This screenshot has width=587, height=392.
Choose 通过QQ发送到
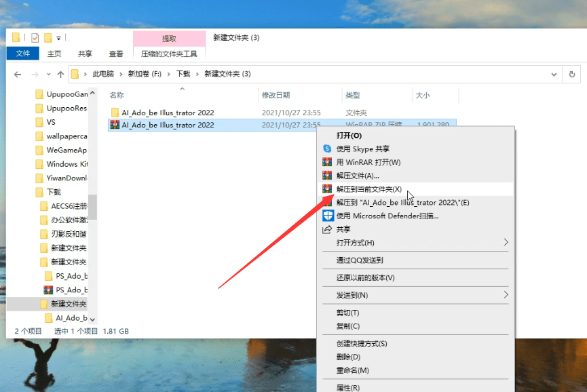[415, 260]
